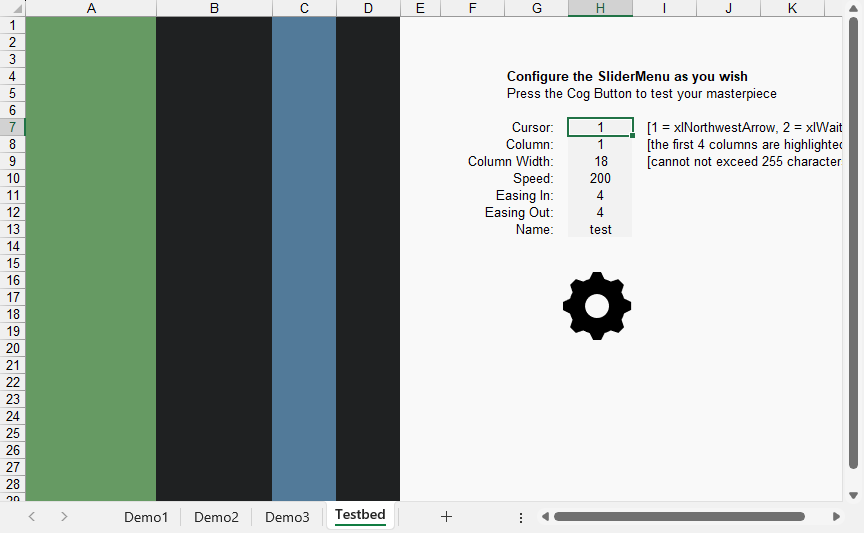The height and width of the screenshot is (533, 864).
Task: Select the Speed value cell showing 200
Action: click(600, 178)
